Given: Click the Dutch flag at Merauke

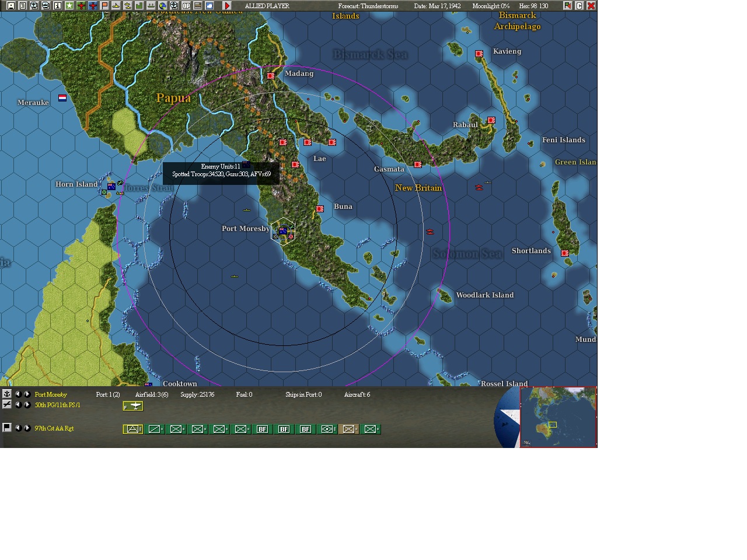Looking at the screenshot, I should tap(62, 97).
